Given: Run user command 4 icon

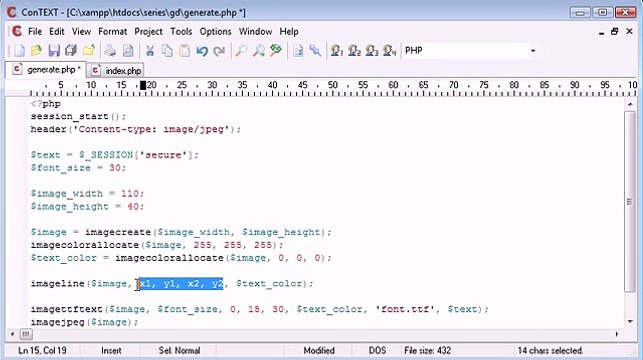Looking at the screenshot, I should 389,51.
